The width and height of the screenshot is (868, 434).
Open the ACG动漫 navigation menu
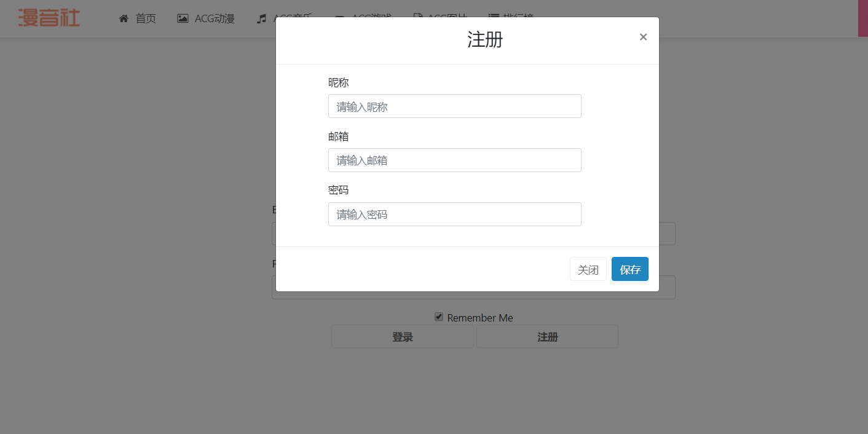pos(213,18)
